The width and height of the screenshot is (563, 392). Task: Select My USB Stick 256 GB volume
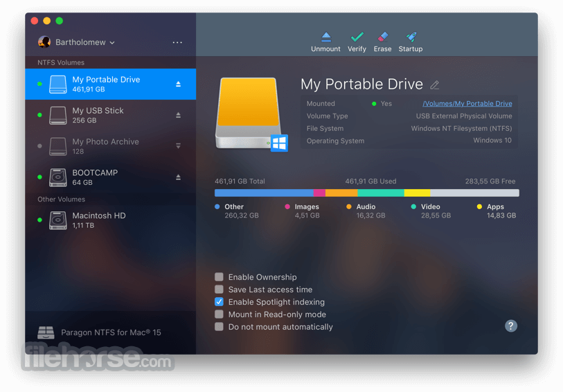111,115
